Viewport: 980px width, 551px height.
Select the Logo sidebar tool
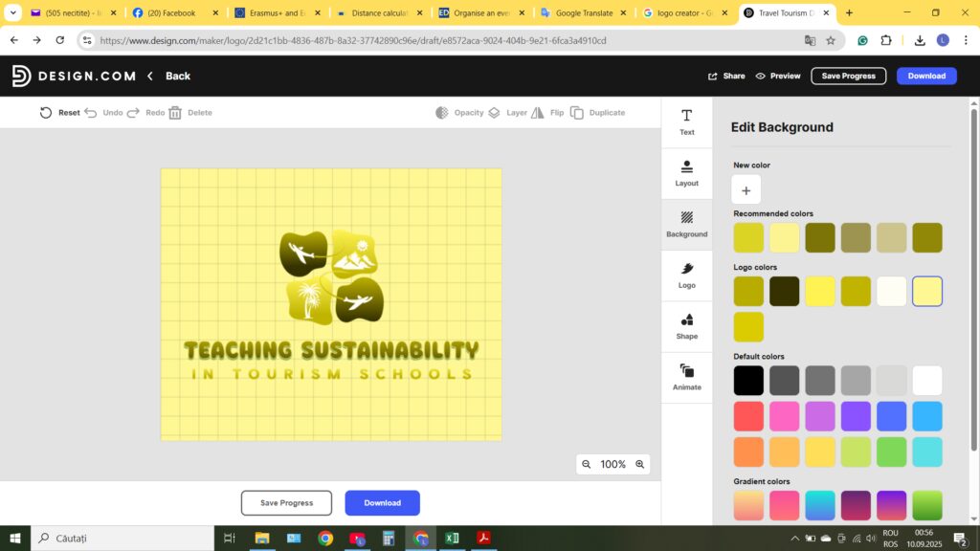click(x=686, y=275)
